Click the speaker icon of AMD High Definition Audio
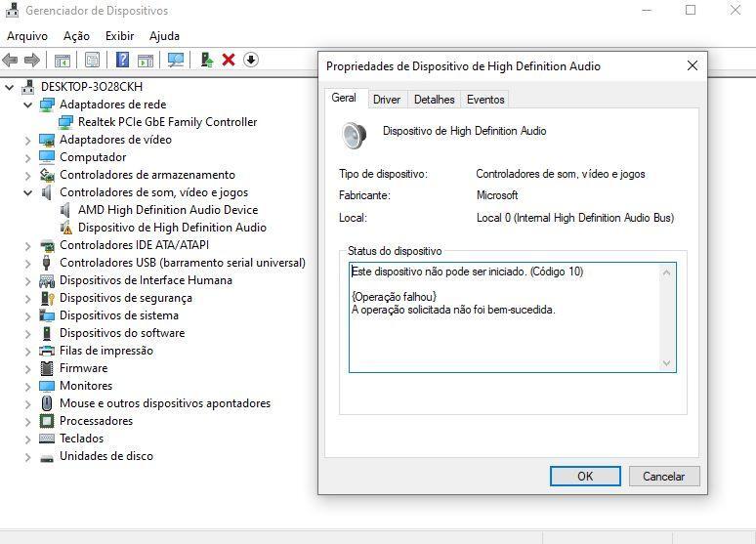The width and height of the screenshot is (756, 544). 65,210
